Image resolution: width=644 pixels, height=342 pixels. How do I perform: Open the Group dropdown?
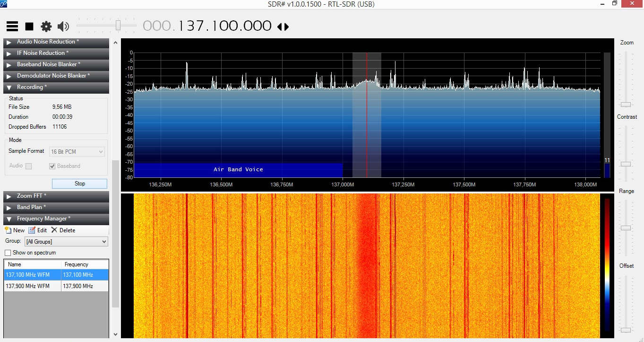(66, 242)
